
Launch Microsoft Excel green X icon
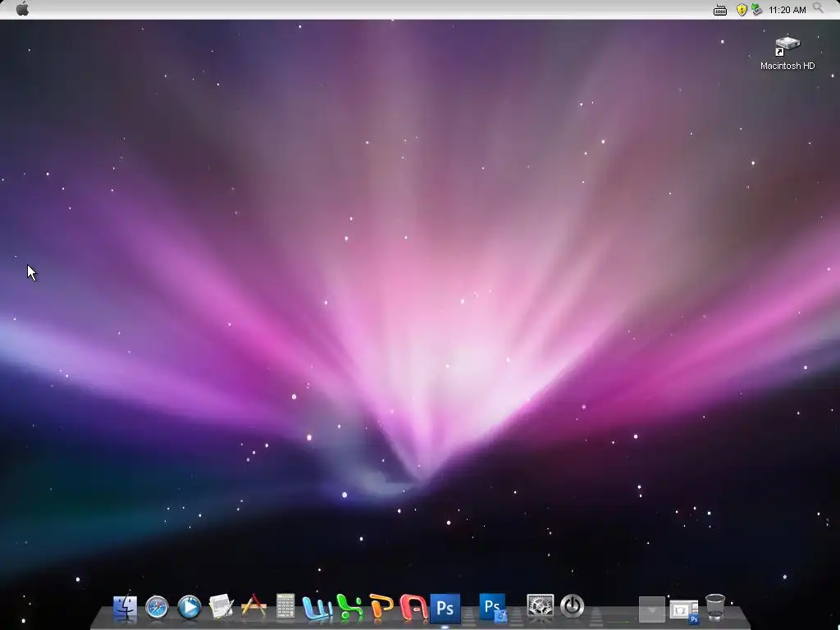coord(349,607)
